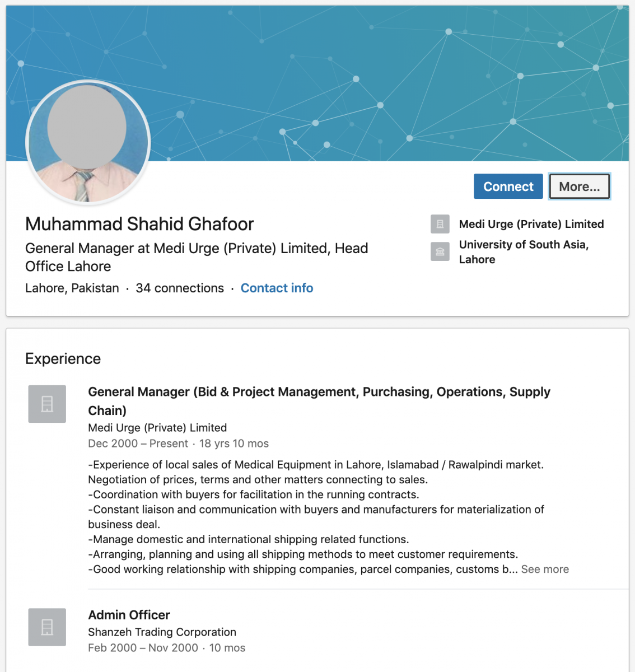Click the University of South Asia school icon
Viewport: 635px width, 672px height.
pos(440,251)
